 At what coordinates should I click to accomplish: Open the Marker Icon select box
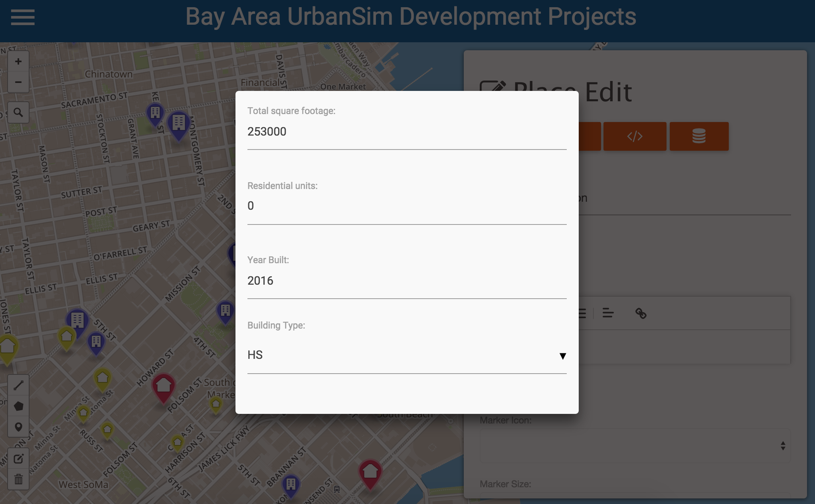tap(635, 446)
